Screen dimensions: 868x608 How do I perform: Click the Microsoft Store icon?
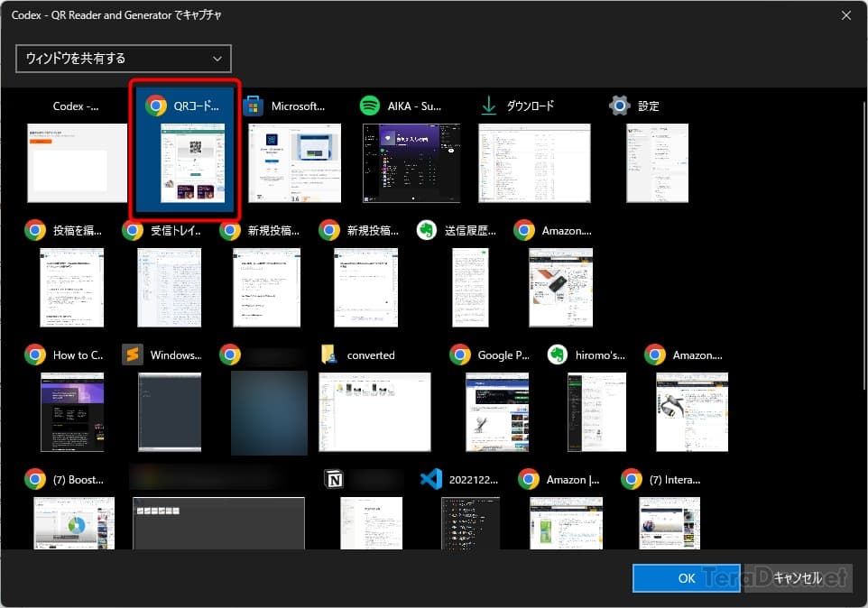tap(253, 106)
